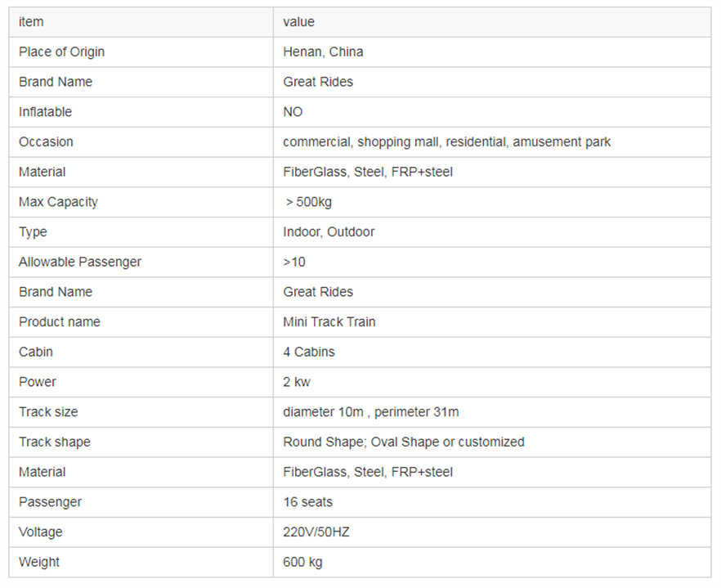This screenshot has height=588, width=721.
Task: Select the 'NO' value for Inflatable
Action: click(x=293, y=112)
